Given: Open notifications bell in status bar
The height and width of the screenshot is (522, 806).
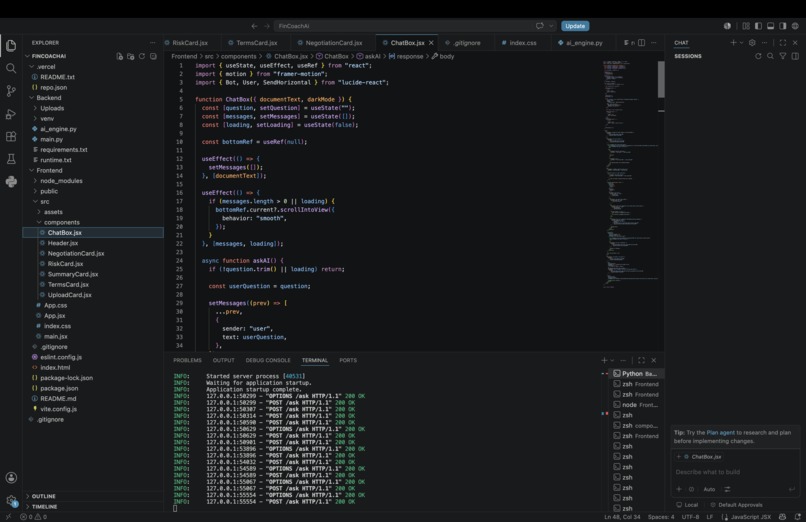Looking at the screenshot, I should pyautogui.click(x=798, y=517).
